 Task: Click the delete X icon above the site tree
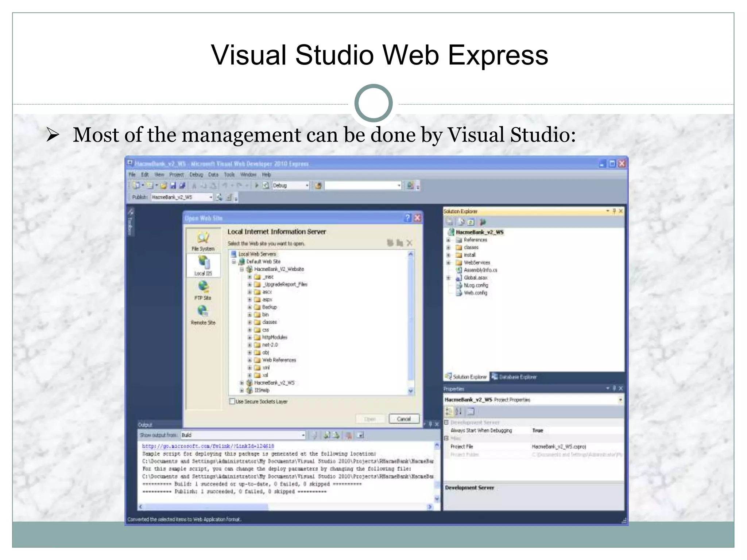pos(409,243)
